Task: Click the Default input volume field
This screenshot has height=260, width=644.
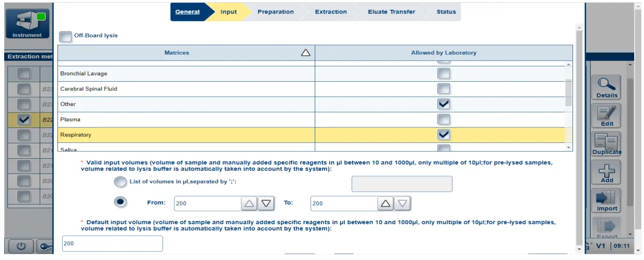Action: coord(113,244)
